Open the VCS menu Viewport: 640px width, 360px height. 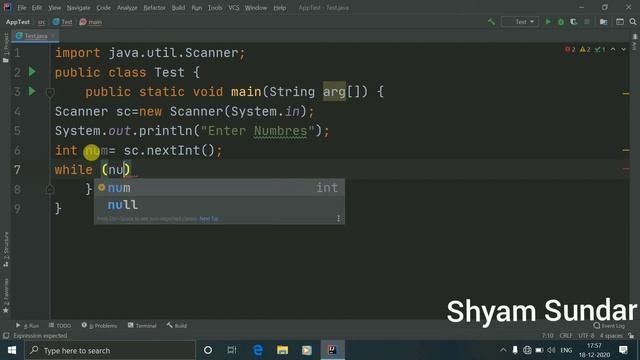(x=234, y=8)
